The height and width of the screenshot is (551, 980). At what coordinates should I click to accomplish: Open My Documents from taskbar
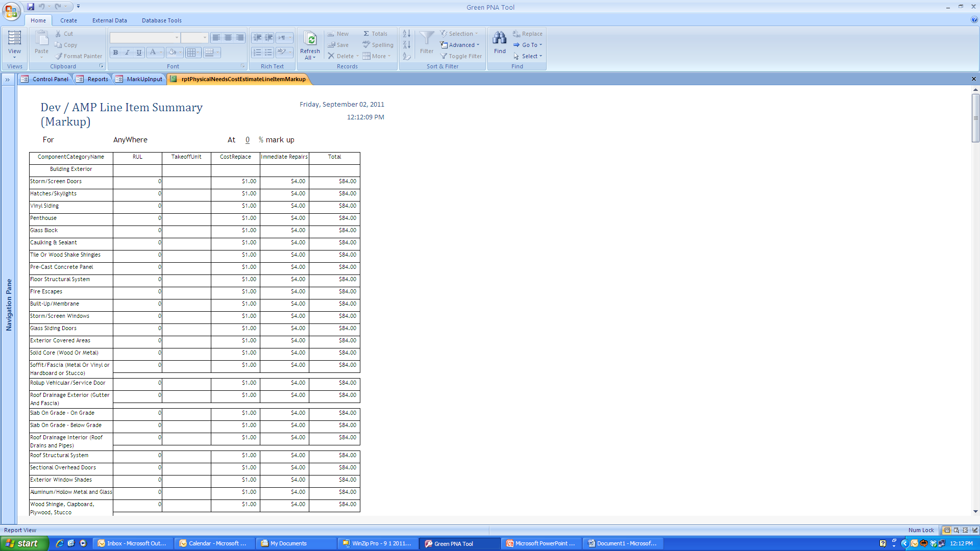pos(288,543)
